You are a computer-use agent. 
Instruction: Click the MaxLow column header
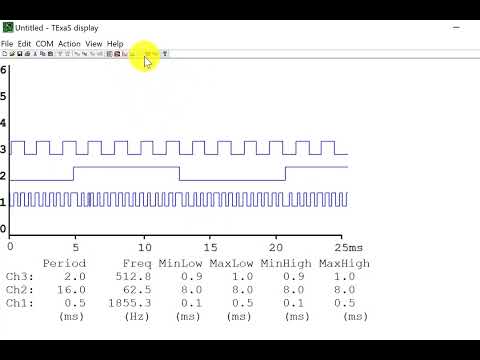tap(231, 263)
